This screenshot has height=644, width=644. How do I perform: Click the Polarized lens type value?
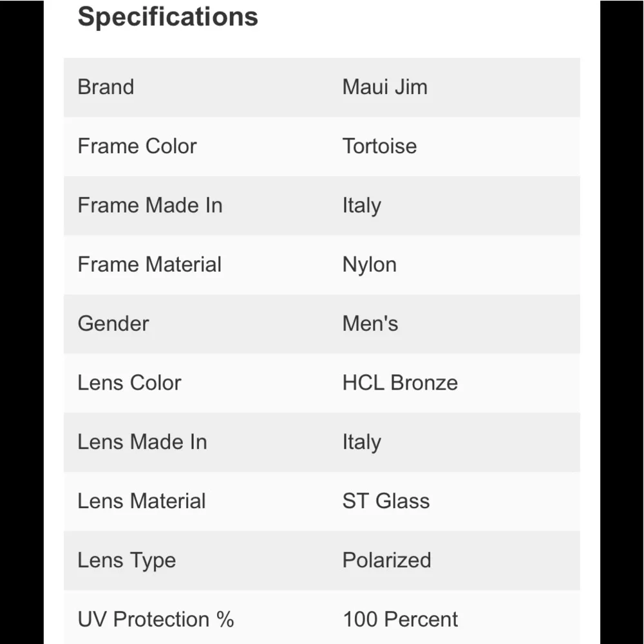point(387,560)
